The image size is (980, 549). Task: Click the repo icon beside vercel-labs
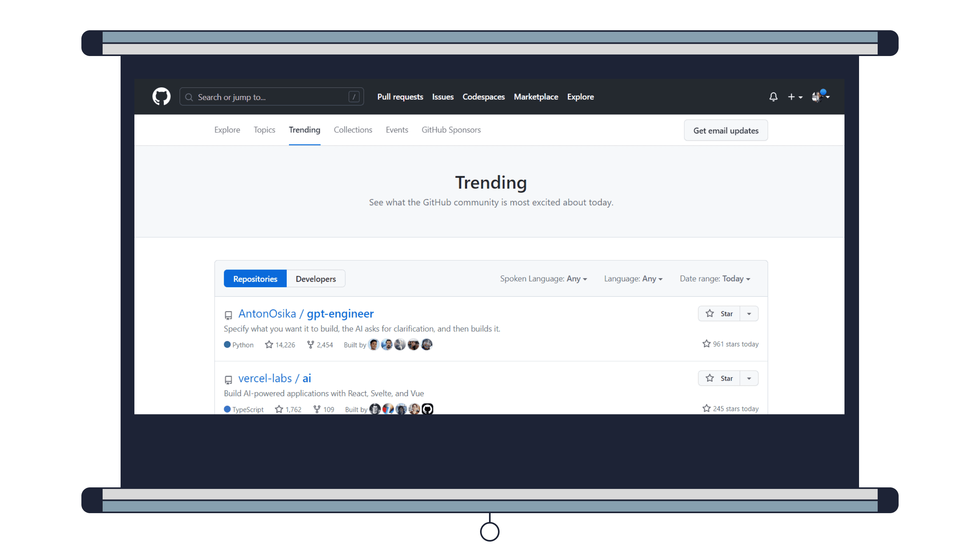228,380
